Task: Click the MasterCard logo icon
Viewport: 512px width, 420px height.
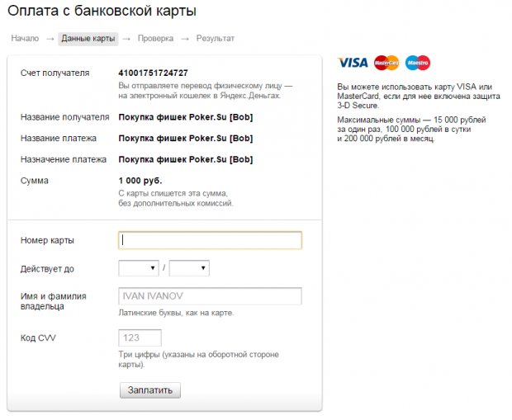Action: [386, 63]
